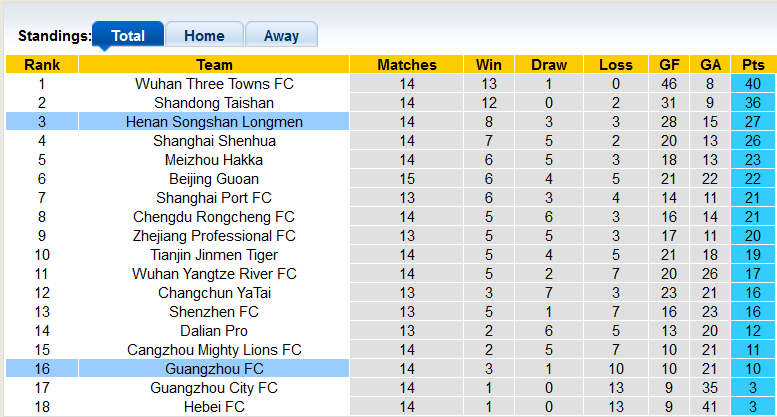The height and width of the screenshot is (417, 777).
Task: Switch to the Home standings tab
Action: point(204,35)
